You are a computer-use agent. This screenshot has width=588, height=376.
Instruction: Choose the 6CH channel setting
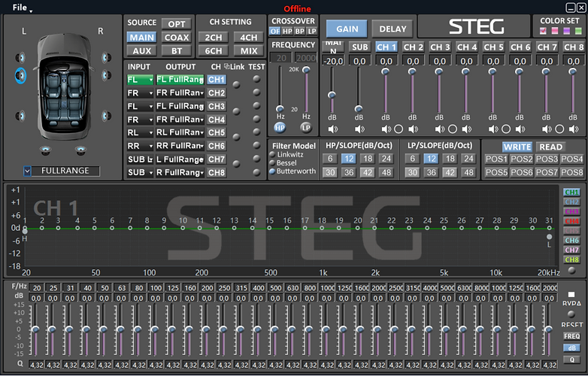click(x=214, y=50)
